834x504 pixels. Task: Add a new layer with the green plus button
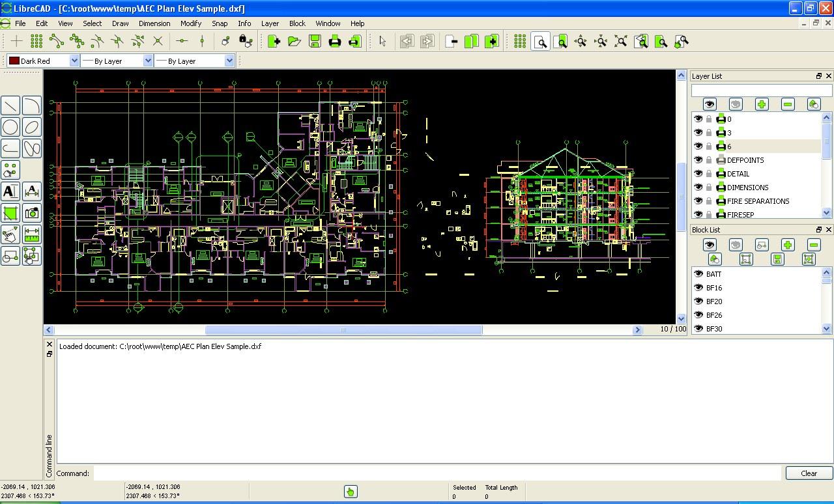click(761, 104)
